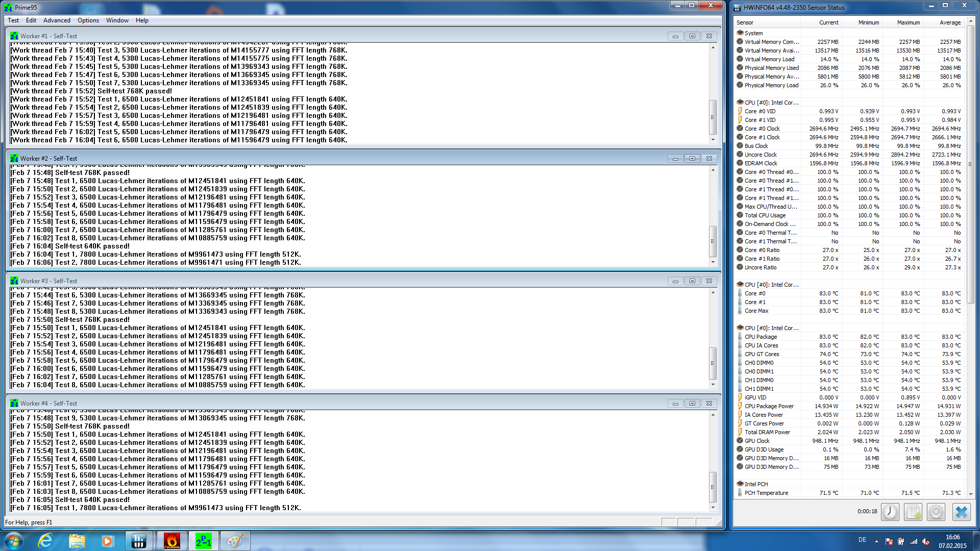Click the Current column header
The height and width of the screenshot is (551, 980).
(821, 22)
